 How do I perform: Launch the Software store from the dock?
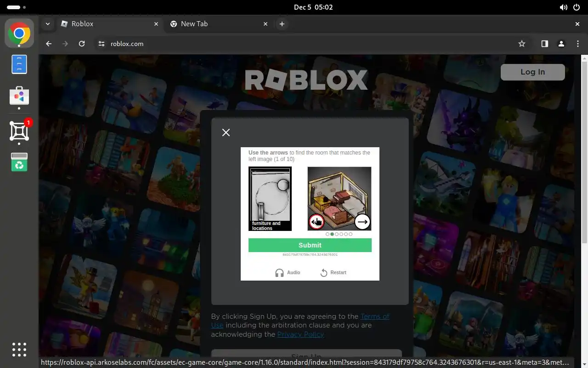[19, 96]
